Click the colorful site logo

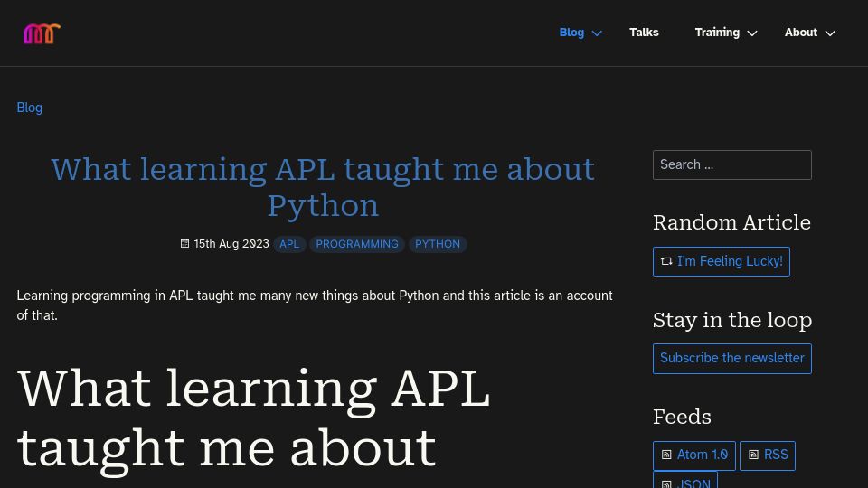[42, 33]
